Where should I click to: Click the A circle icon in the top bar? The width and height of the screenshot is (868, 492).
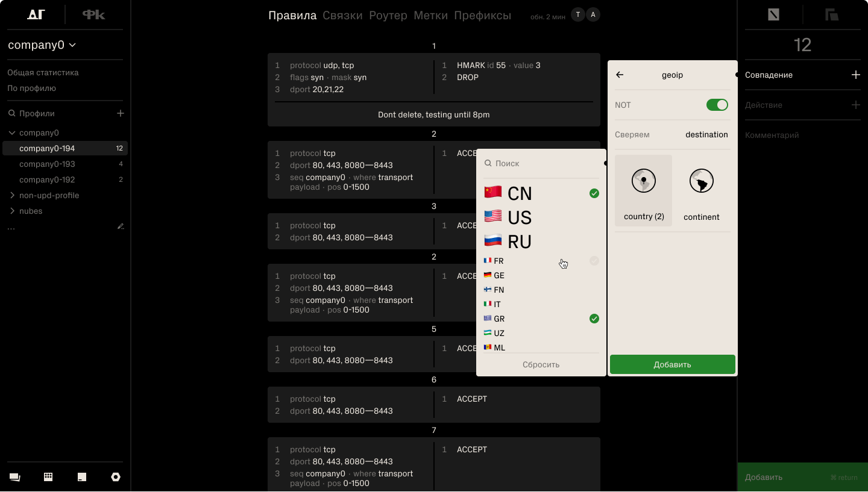coord(593,14)
